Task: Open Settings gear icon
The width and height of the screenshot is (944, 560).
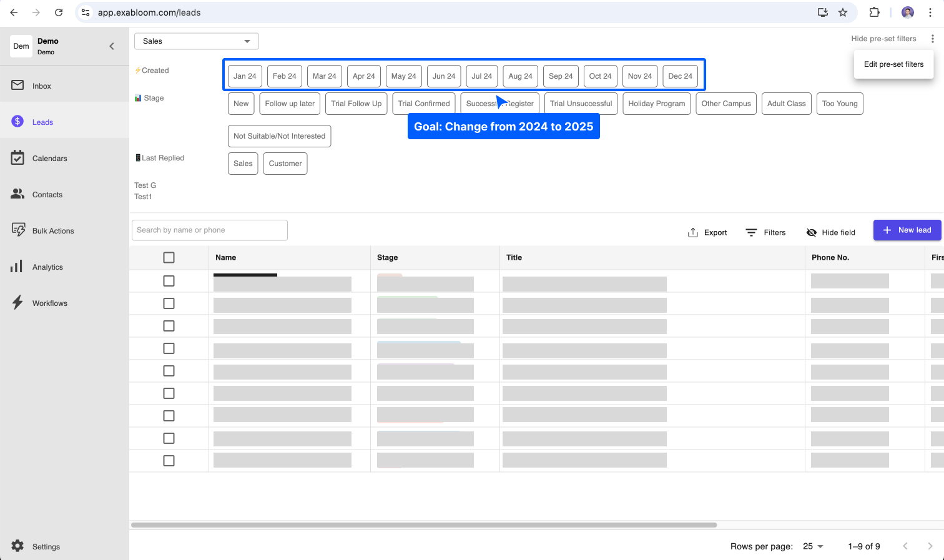Action: [x=17, y=546]
